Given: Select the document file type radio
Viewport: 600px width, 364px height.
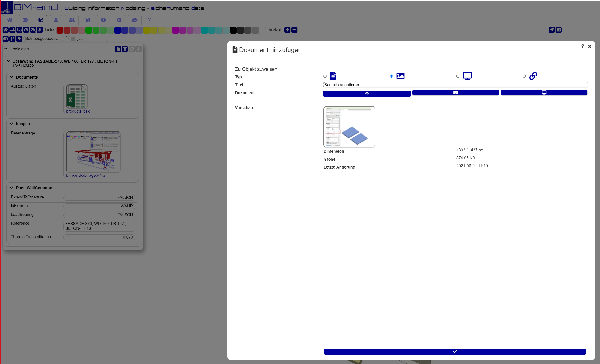Looking at the screenshot, I should coord(325,76).
